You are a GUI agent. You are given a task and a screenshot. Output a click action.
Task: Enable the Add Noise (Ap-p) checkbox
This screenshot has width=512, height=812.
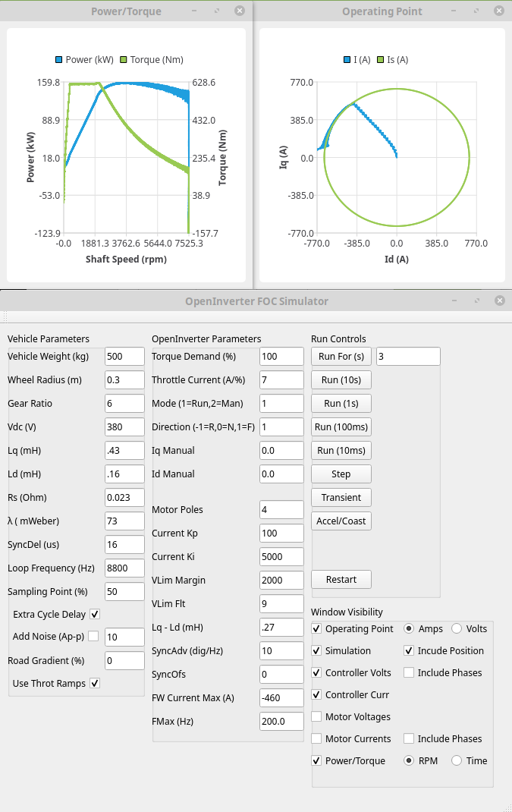click(x=93, y=636)
